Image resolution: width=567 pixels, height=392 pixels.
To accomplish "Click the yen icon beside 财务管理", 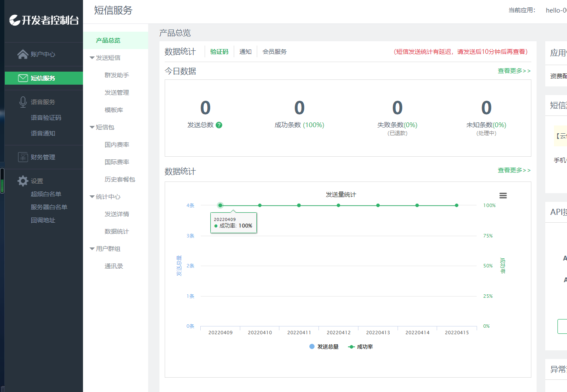I will [23, 157].
